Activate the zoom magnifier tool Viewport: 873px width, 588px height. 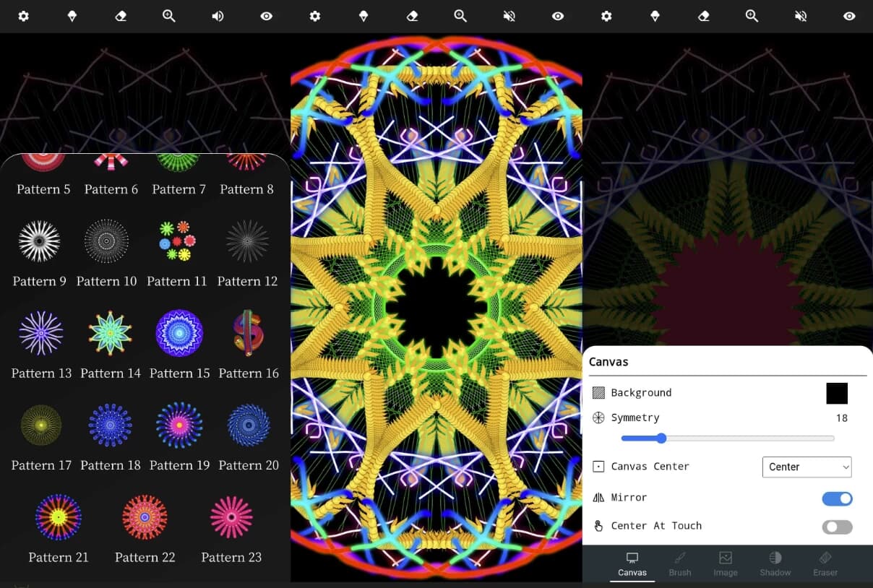(x=168, y=16)
